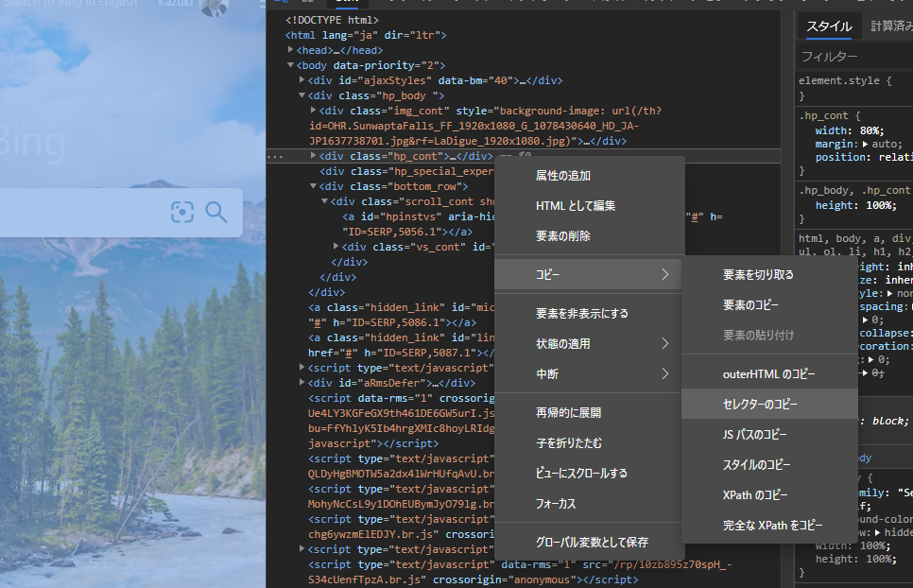Click the .hp_cont selector in Styles

(823, 115)
